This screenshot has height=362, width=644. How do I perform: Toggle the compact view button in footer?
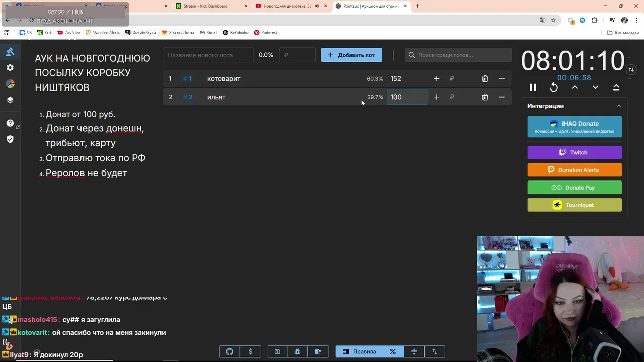(414, 352)
